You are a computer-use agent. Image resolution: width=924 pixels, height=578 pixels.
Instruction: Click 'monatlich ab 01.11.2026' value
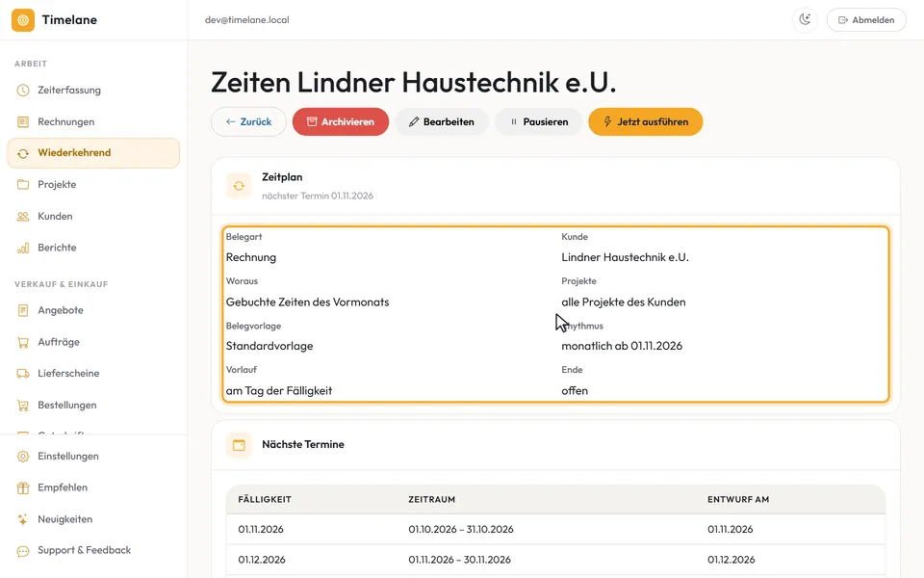622,346
